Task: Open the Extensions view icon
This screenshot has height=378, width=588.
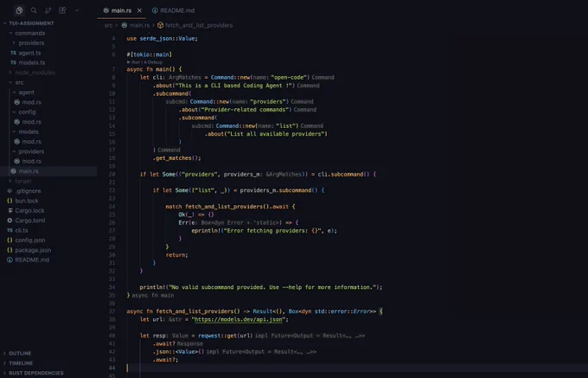Action: (x=62, y=10)
